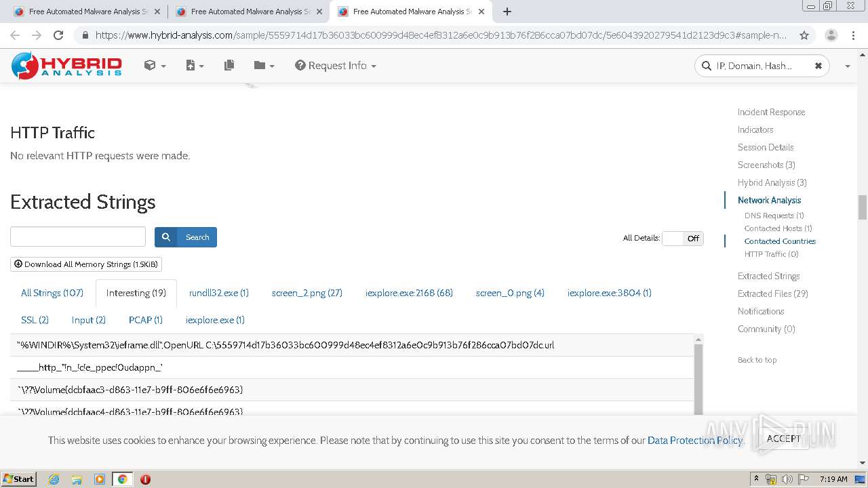Jump to Notifications section
This screenshot has height=488, width=868.
coord(761,311)
